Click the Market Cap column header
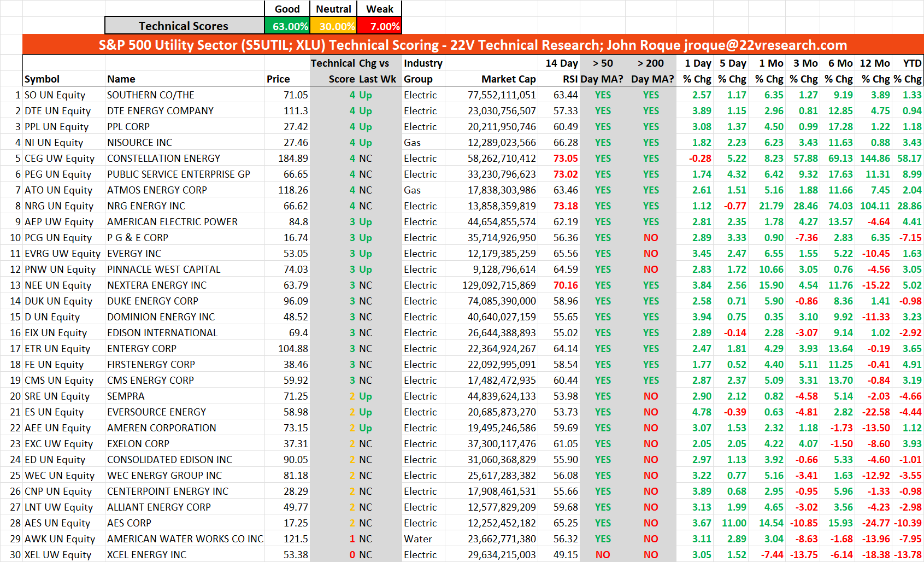 (x=508, y=79)
